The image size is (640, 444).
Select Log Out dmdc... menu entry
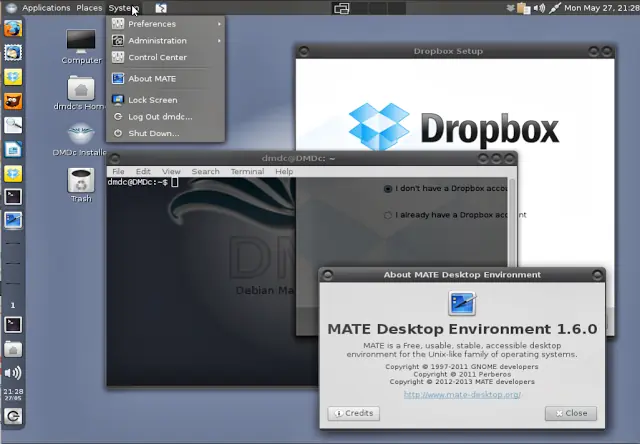[166, 117]
